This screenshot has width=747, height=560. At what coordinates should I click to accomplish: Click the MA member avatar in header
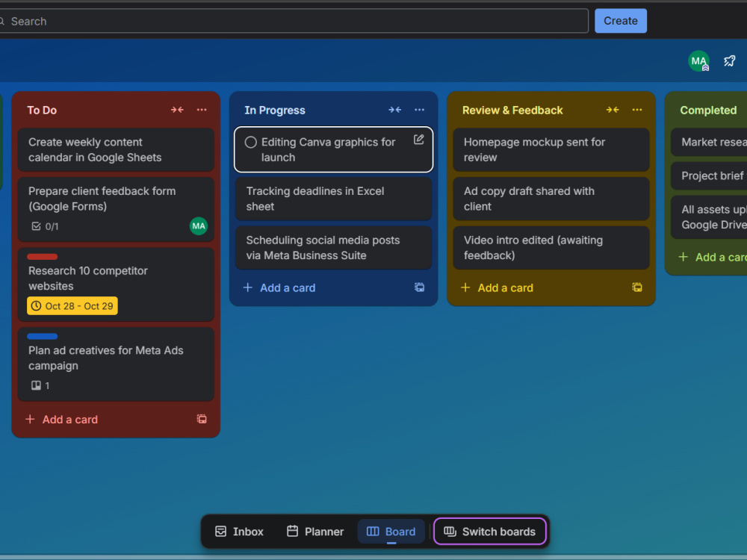tap(699, 61)
